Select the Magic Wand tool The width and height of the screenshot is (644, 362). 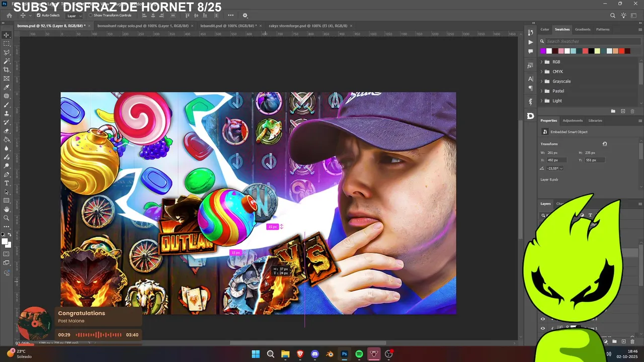(x=7, y=61)
